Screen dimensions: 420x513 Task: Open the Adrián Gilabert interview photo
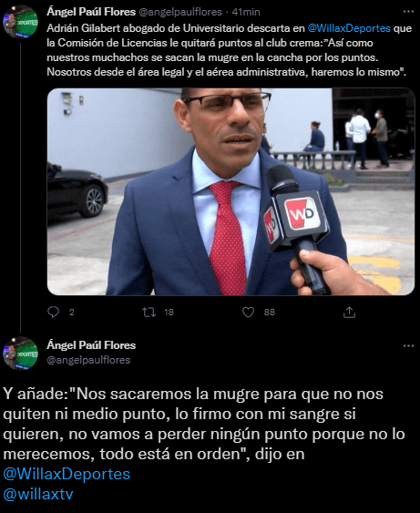tap(230, 191)
